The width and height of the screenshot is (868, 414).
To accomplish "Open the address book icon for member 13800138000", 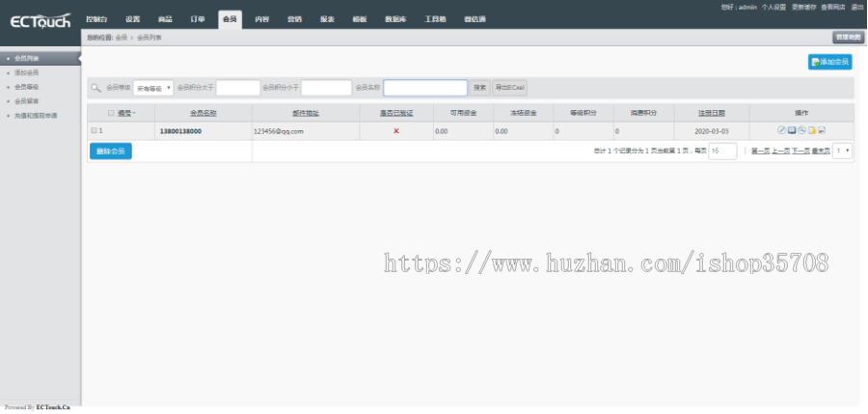I will click(792, 130).
